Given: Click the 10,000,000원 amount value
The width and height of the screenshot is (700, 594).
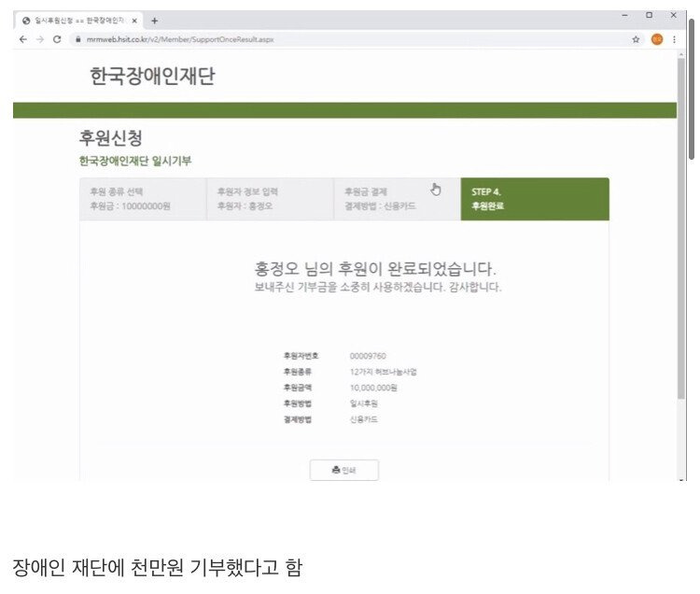Looking at the screenshot, I should (373, 388).
